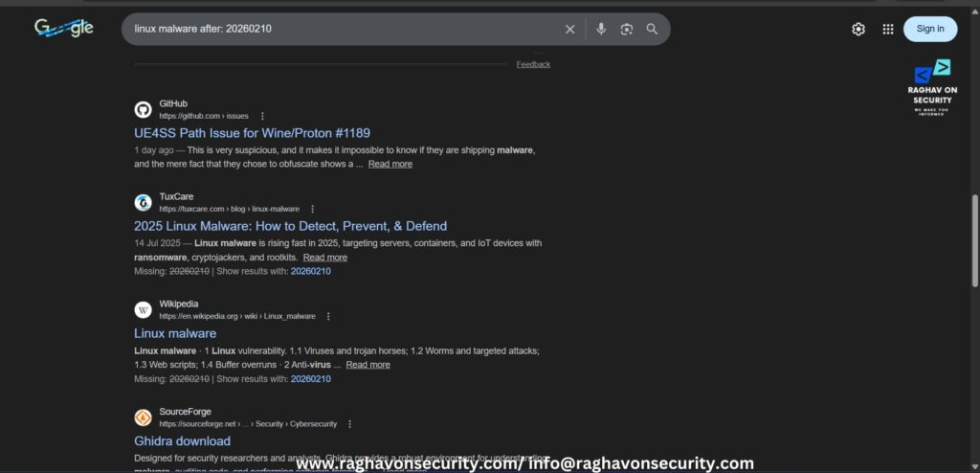Open Ghidra download result
Viewport: 980px width, 473px height.
coord(182,440)
